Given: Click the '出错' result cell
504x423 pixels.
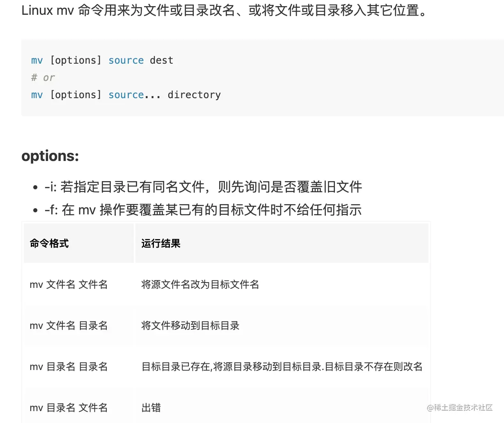Looking at the screenshot, I should (151, 408).
